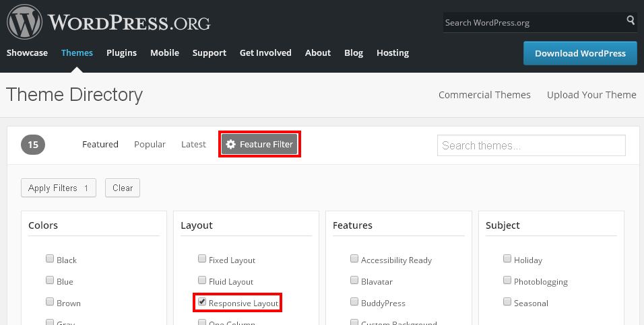Open the Mobile menu item
Viewport: 644px width, 325px height.
[x=164, y=53]
